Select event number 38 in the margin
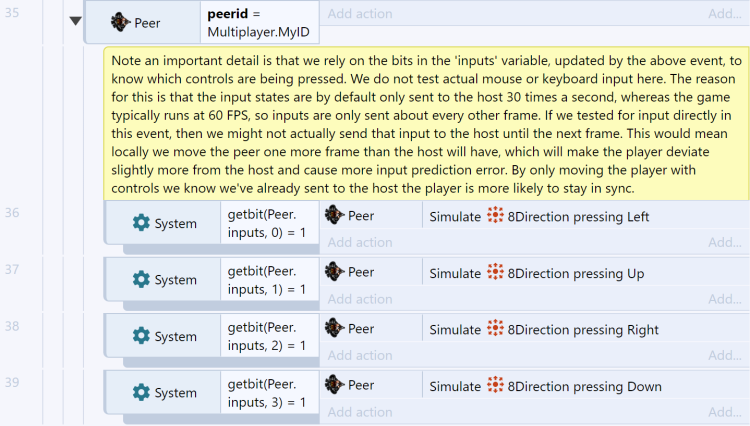 12,327
